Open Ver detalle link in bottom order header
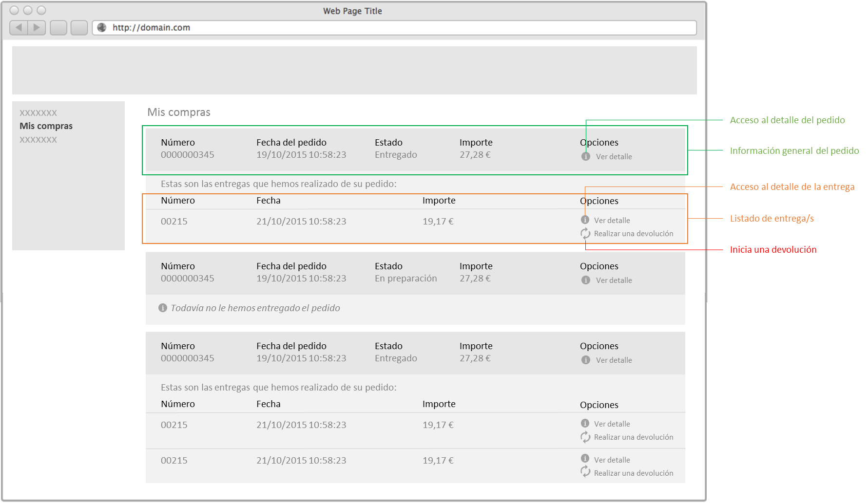Image resolution: width=868 pixels, height=503 pixels. [x=614, y=360]
